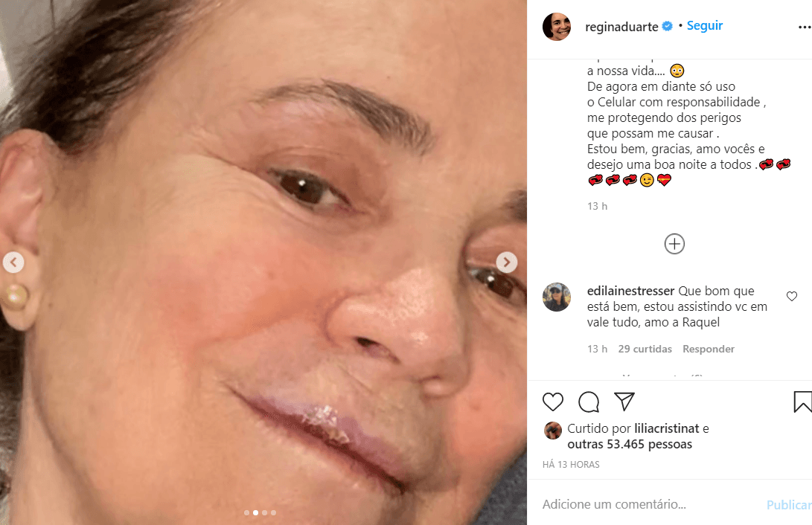Follow account with Seguir button
The width and height of the screenshot is (812, 525).
(704, 26)
